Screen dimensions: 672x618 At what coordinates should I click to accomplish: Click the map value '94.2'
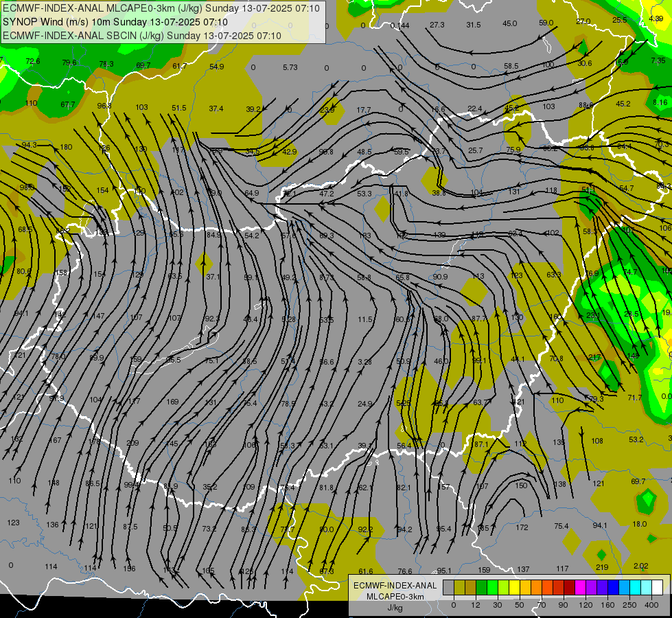tap(404, 529)
